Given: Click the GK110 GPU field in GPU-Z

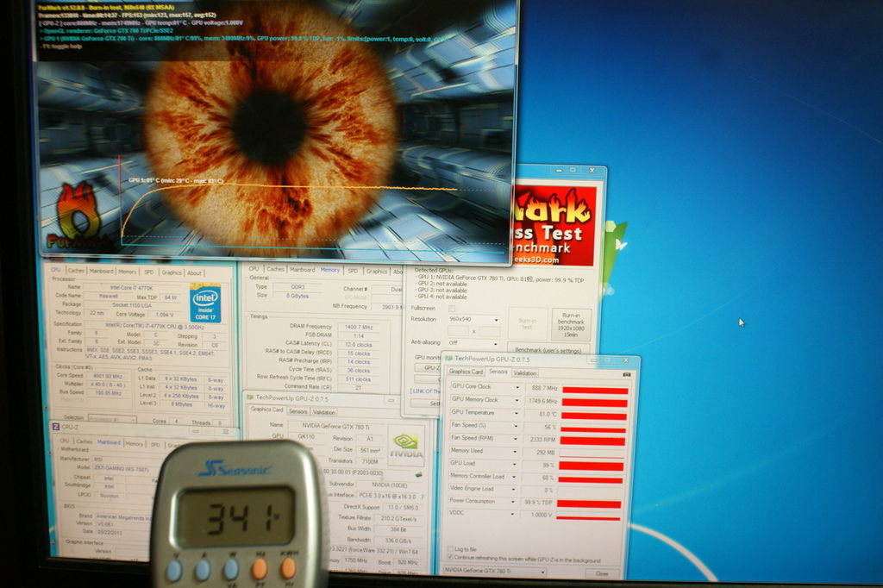Looking at the screenshot, I should [x=306, y=436].
